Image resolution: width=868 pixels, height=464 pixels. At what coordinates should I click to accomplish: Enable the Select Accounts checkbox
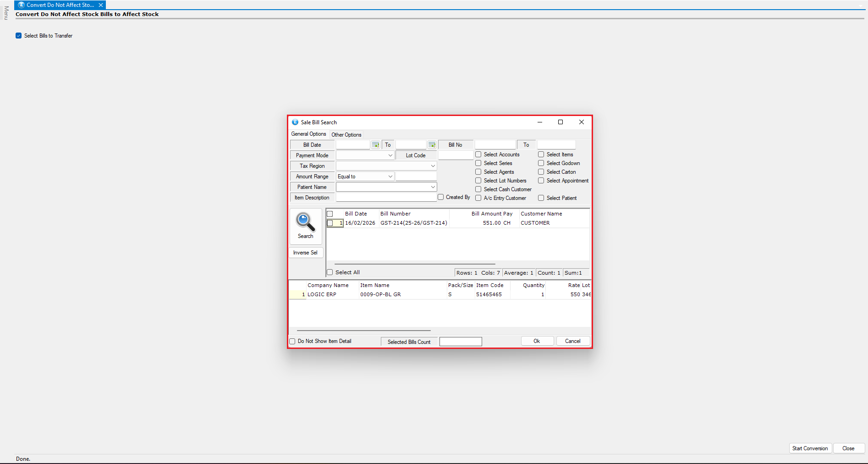click(478, 155)
